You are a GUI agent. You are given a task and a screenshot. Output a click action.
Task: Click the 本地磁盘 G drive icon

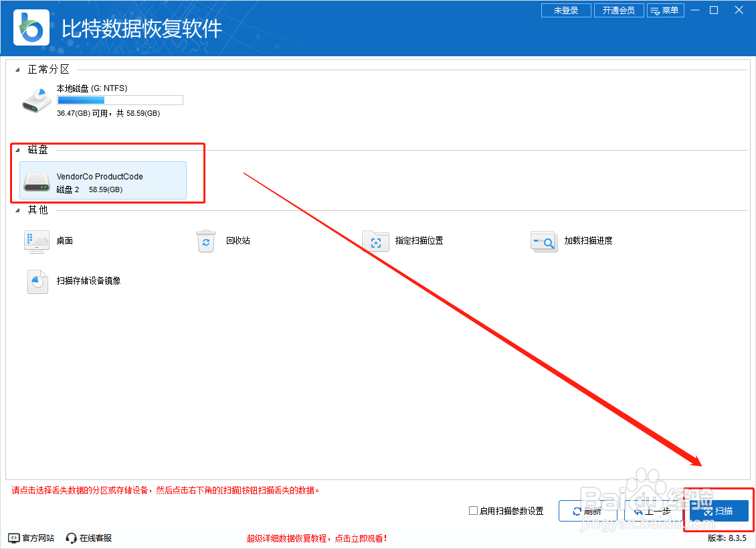(37, 99)
